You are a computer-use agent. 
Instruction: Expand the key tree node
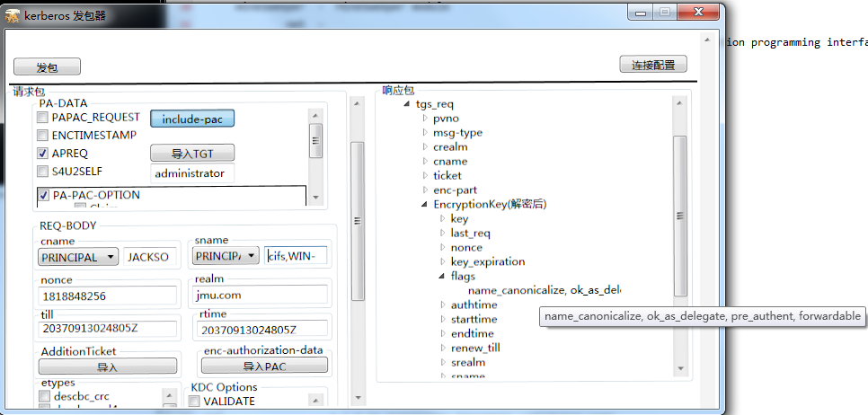tap(443, 218)
